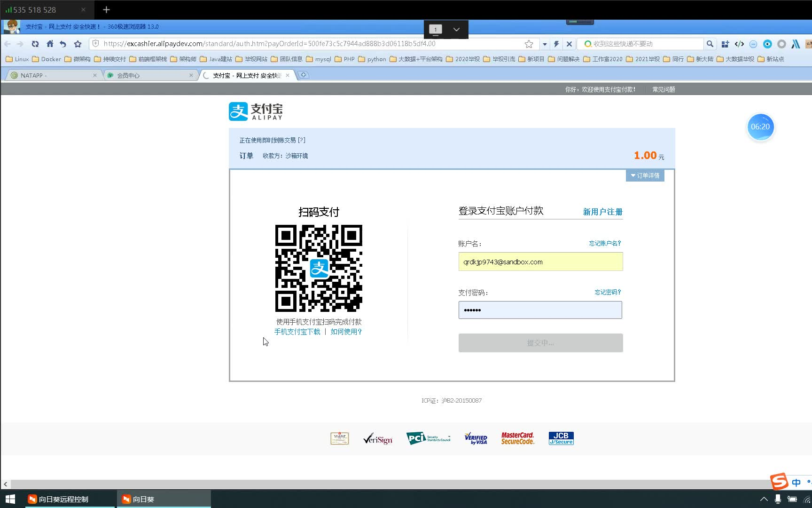Screen dimensions: 812x508
Task: Open a new browser tab
Action: pyautogui.click(x=304, y=75)
